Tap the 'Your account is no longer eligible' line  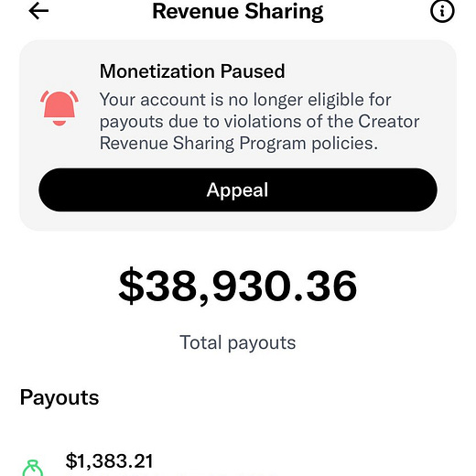click(245, 100)
